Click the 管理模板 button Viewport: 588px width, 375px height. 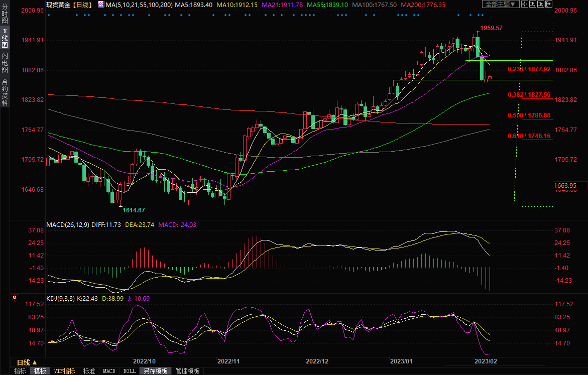point(187,371)
